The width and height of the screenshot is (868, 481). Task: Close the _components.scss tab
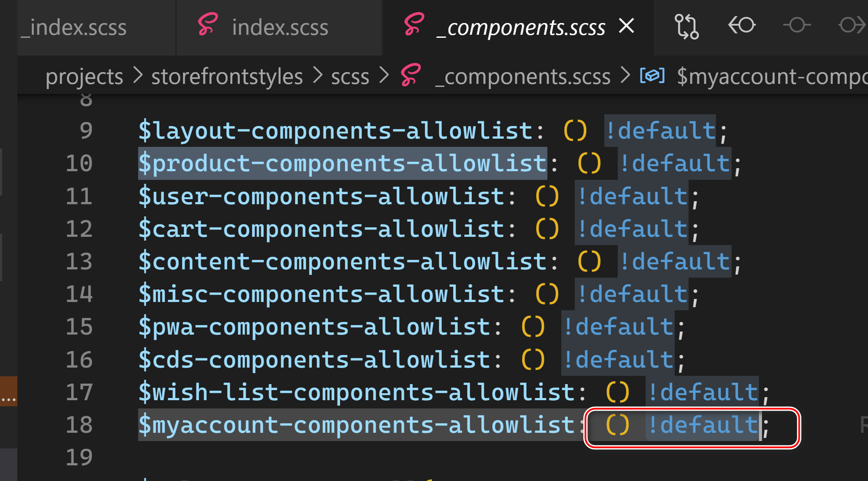[626, 26]
